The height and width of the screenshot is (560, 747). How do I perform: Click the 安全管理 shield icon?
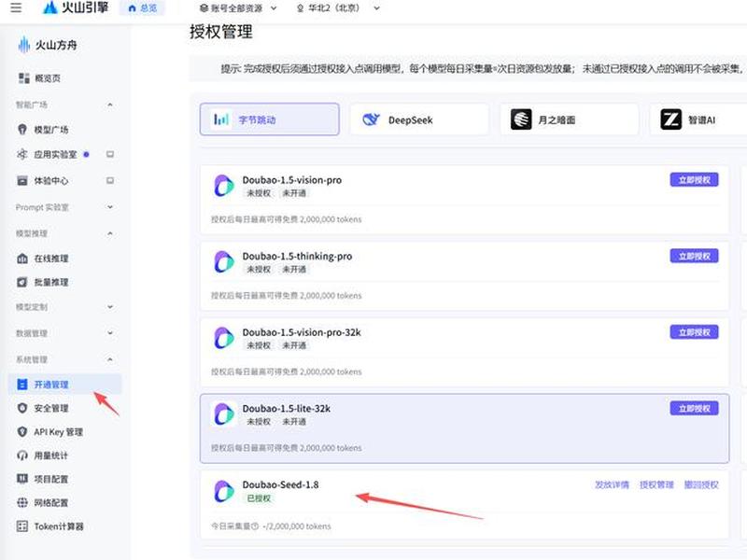point(22,408)
